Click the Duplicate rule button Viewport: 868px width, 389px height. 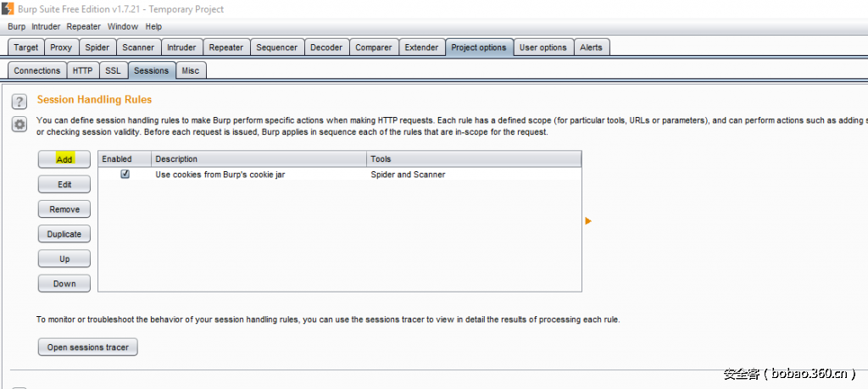click(x=64, y=234)
